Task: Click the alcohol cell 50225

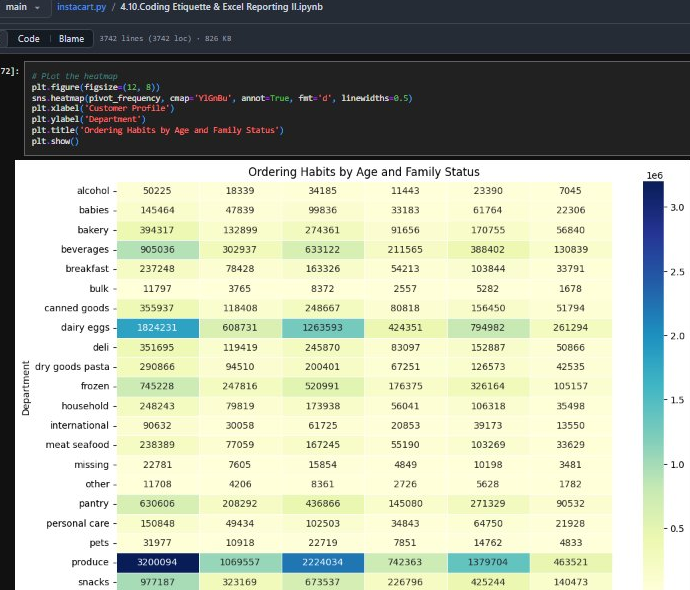Action: (158, 191)
